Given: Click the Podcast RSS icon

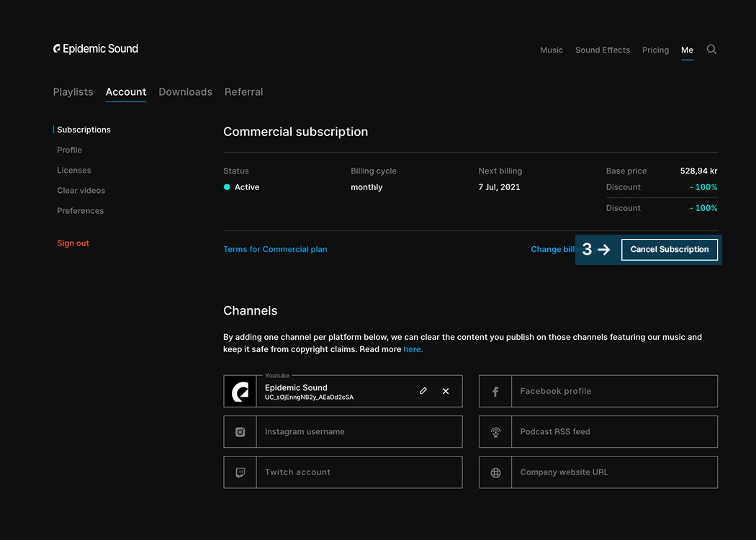Looking at the screenshot, I should pos(495,432).
